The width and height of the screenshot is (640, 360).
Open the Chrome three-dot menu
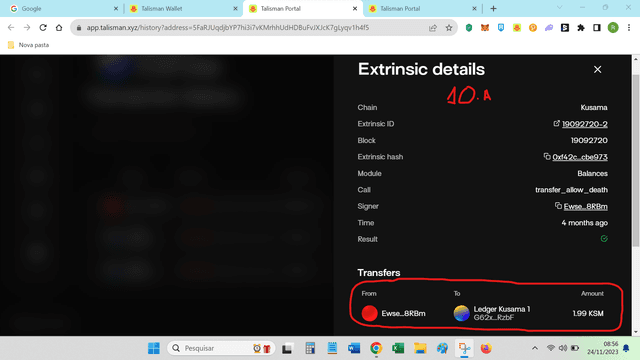click(x=629, y=28)
